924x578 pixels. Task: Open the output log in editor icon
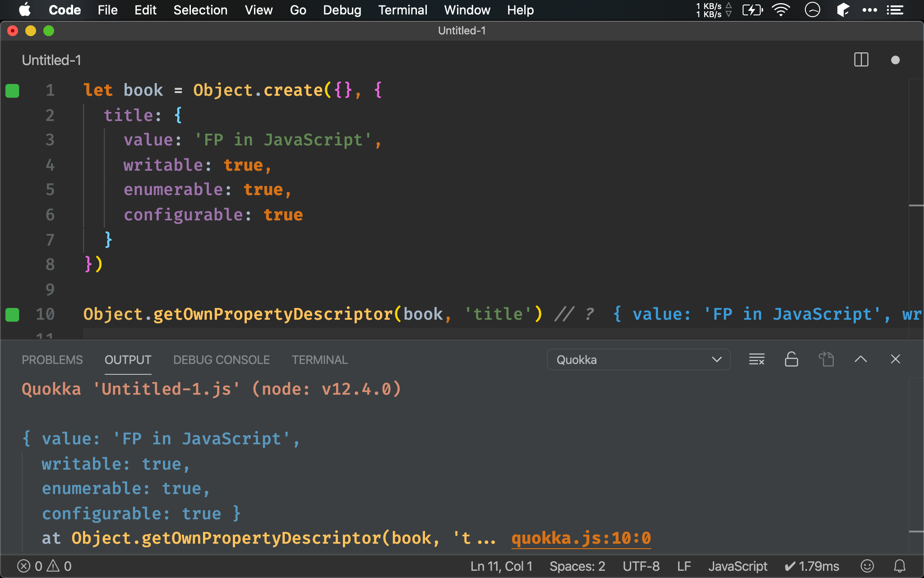(x=826, y=359)
